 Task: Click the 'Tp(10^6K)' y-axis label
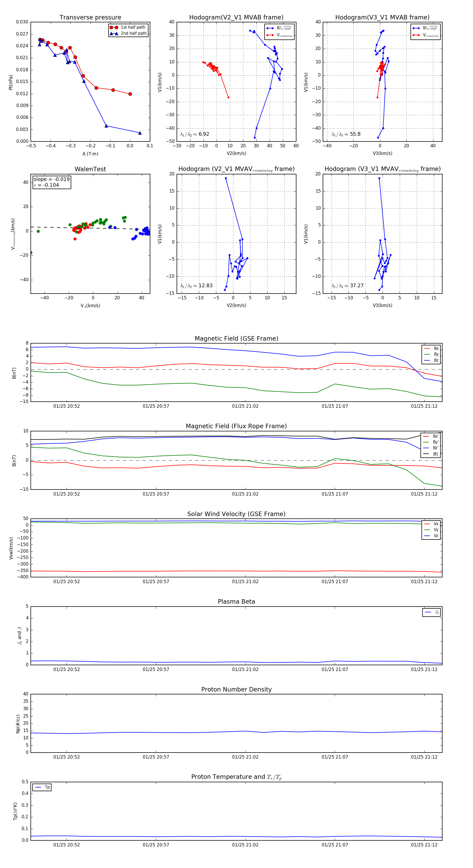tap(15, 811)
